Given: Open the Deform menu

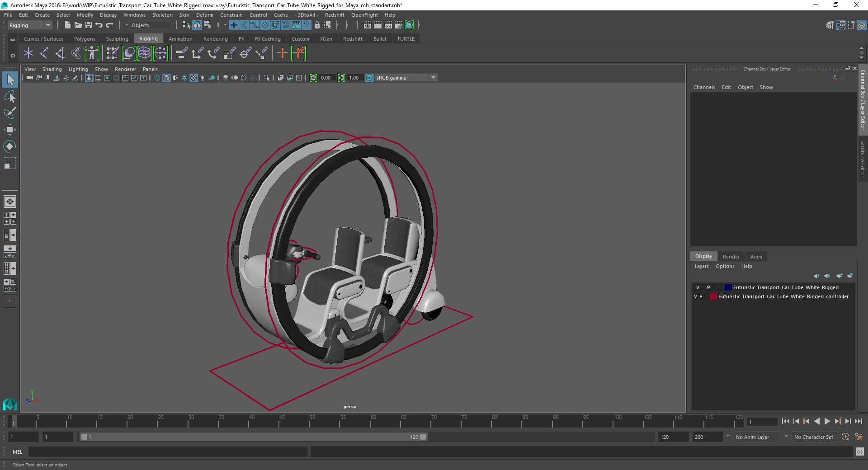Looking at the screenshot, I should [x=204, y=15].
